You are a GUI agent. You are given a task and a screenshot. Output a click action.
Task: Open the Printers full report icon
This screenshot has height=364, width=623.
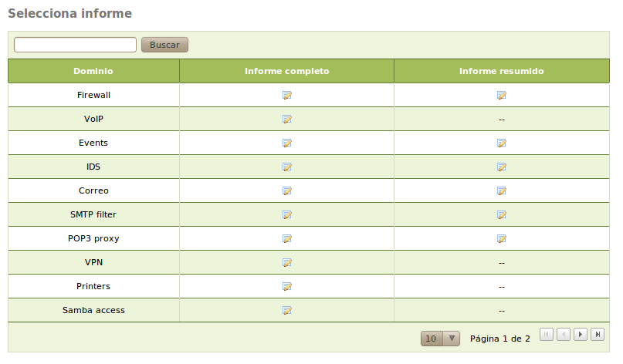pos(286,287)
